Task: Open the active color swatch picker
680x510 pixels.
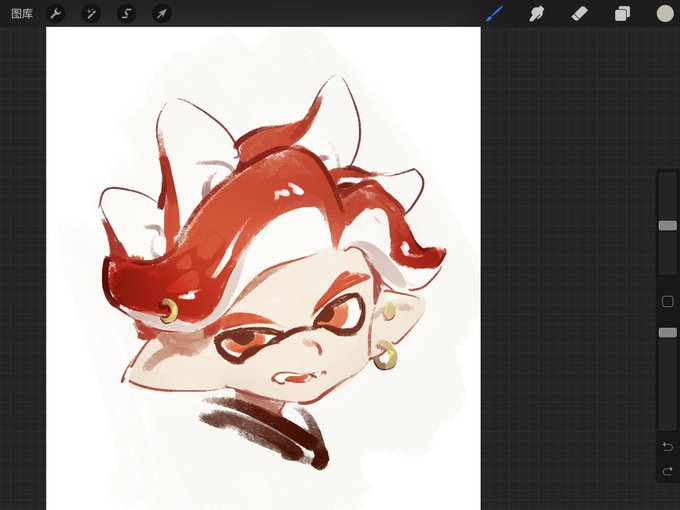Action: pyautogui.click(x=665, y=13)
